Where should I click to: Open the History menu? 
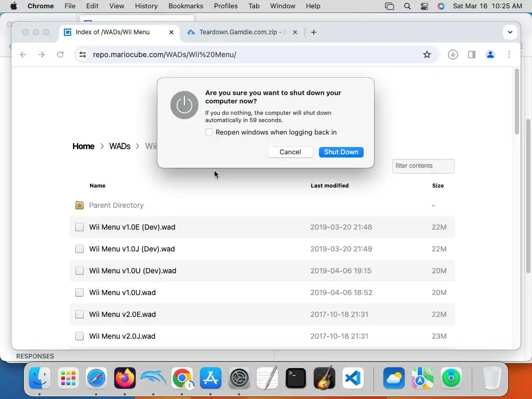146,6
